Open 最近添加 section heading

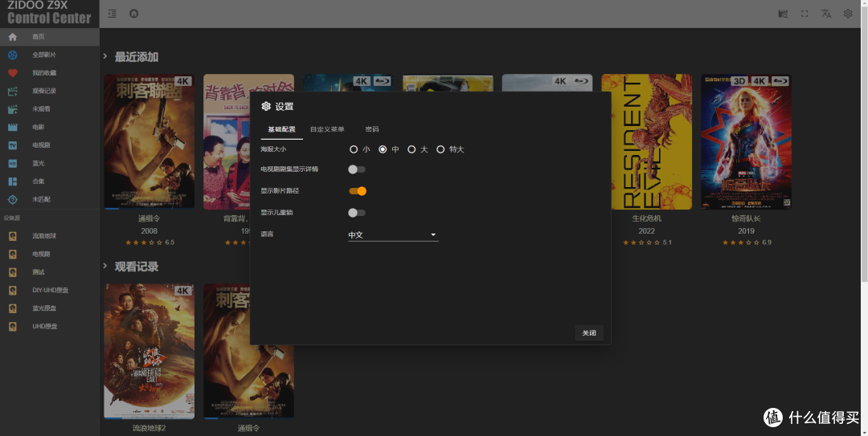[x=136, y=57]
